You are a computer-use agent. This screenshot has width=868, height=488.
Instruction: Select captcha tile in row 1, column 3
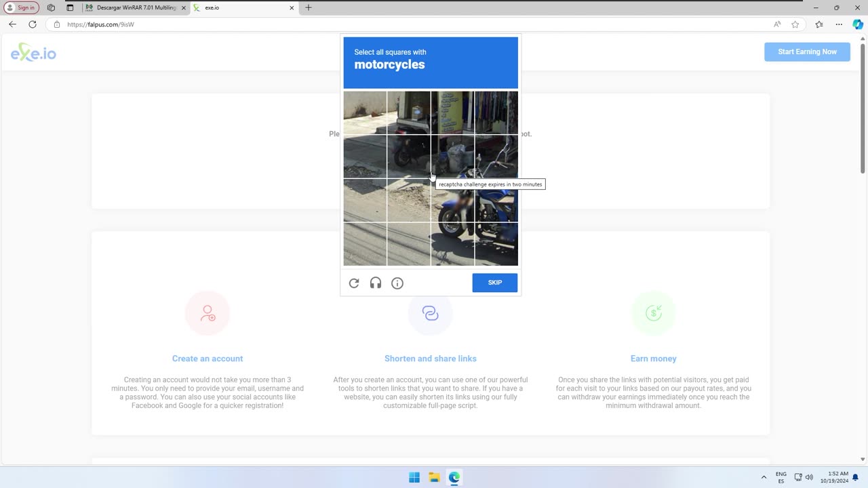coord(452,113)
